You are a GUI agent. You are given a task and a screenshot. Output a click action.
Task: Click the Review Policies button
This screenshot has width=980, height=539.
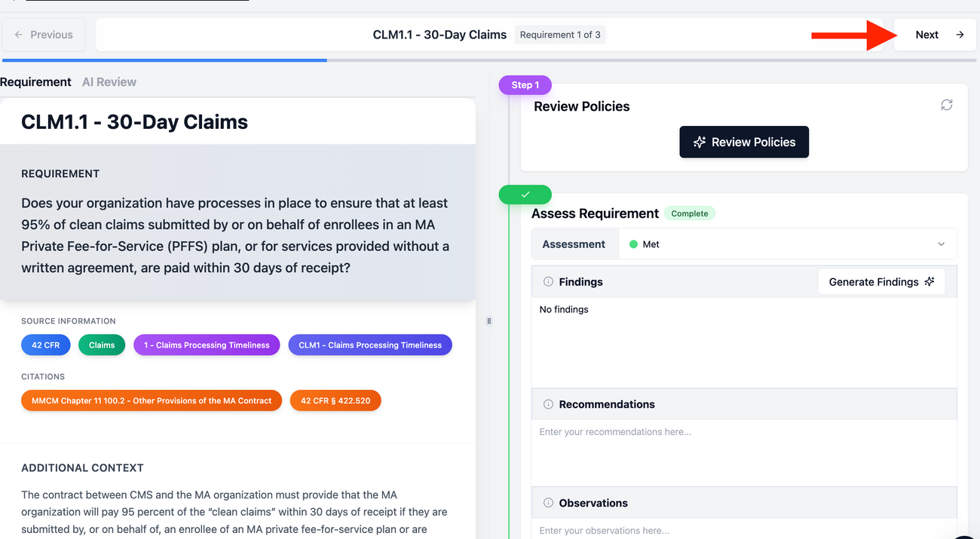(x=744, y=142)
